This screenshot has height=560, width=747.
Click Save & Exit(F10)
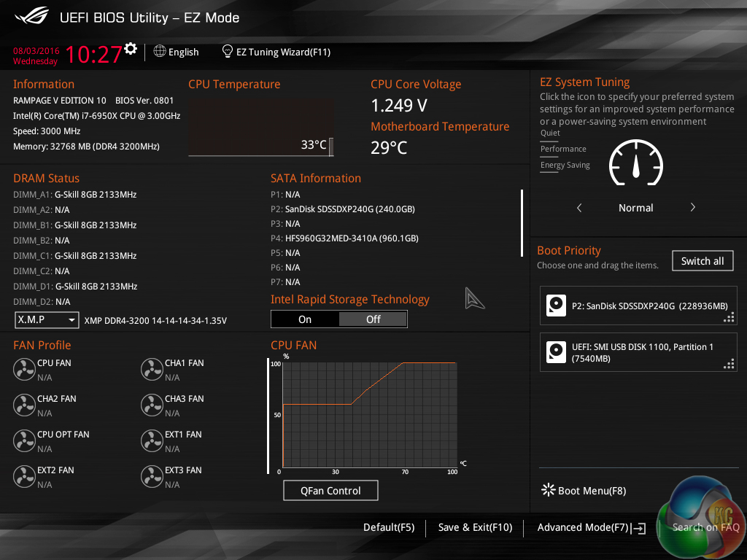pos(475,528)
